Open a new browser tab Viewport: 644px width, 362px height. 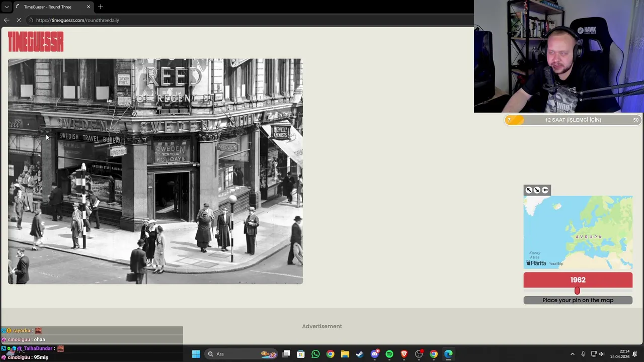click(x=101, y=7)
